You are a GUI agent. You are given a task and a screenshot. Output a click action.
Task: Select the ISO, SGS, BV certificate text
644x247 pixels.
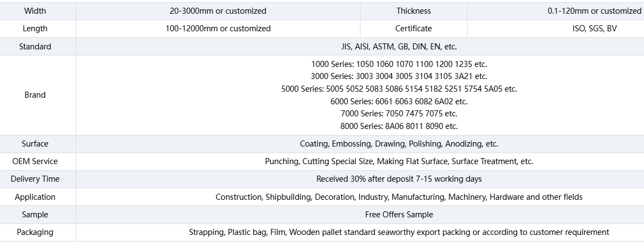595,29
